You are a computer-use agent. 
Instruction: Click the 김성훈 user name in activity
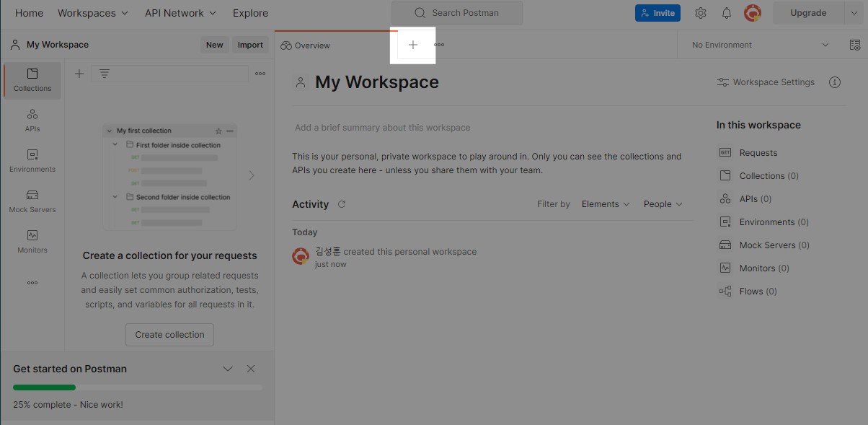[x=328, y=252]
